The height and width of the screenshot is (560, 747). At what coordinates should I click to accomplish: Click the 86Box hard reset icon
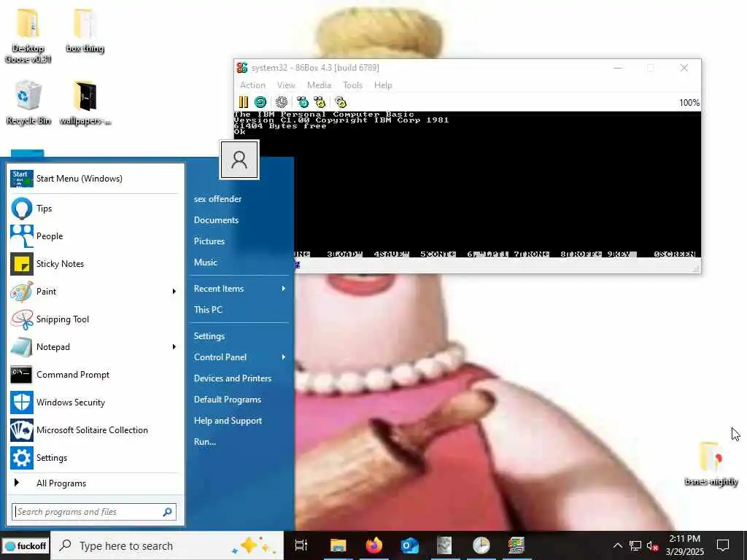pyautogui.click(x=260, y=102)
